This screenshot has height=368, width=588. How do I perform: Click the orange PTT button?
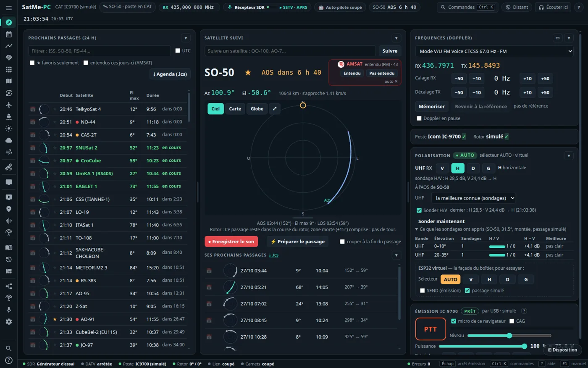(x=430, y=329)
